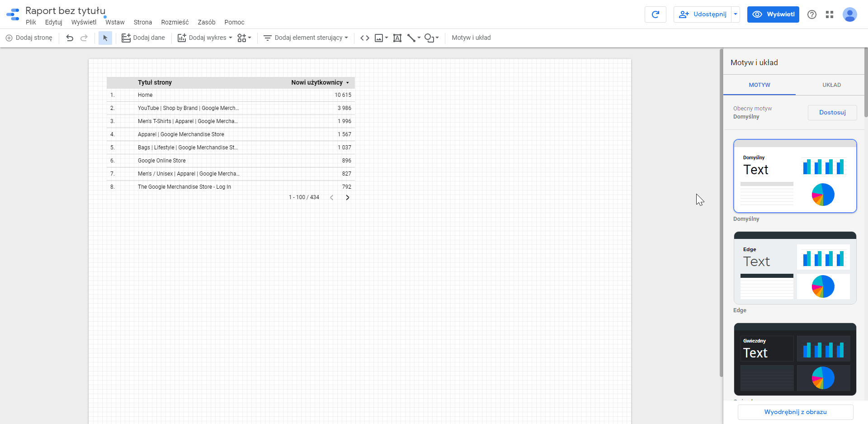Open the Edytuj menu
Screen dimensions: 868x424
[54, 22]
